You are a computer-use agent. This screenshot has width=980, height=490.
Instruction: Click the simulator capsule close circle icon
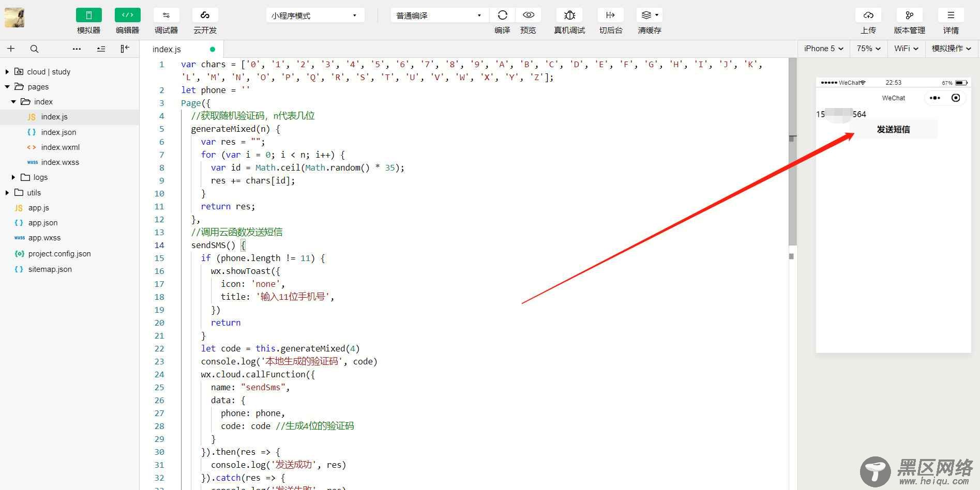tap(956, 98)
